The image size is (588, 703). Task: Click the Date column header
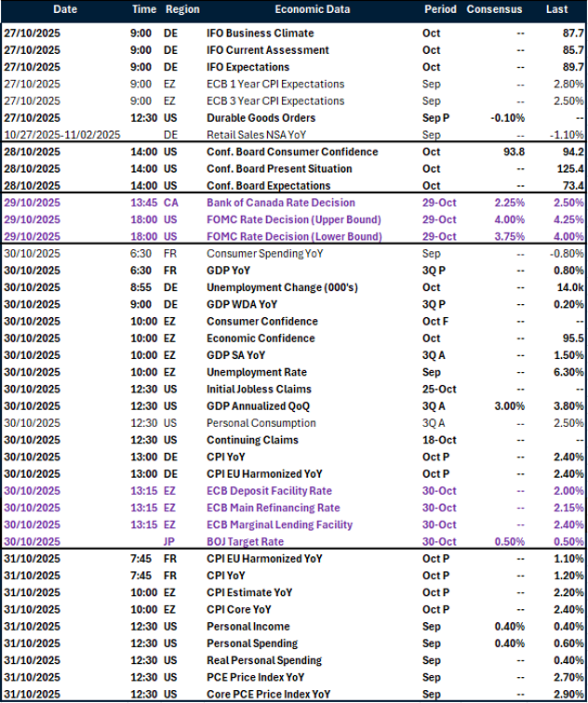(x=65, y=9)
